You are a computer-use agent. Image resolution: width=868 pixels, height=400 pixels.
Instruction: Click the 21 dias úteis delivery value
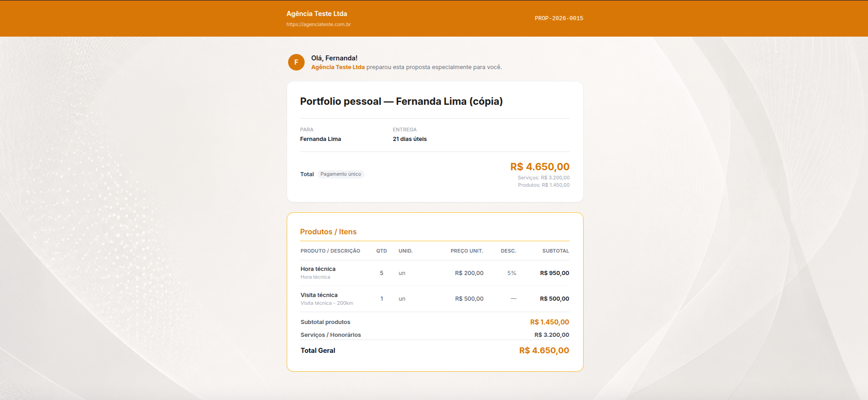409,139
